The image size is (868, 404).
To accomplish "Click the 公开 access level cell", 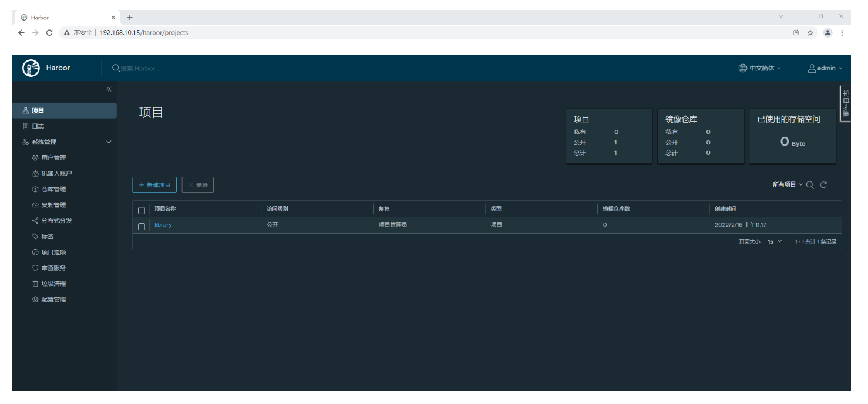I will 272,225.
